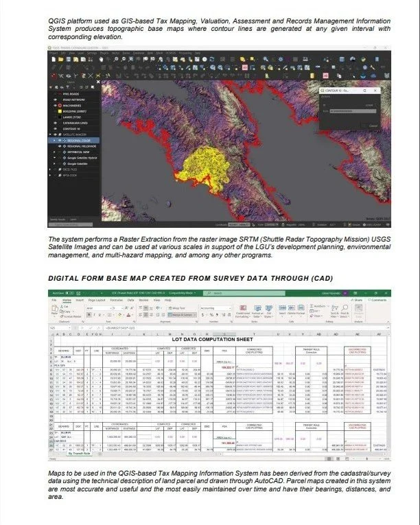Click BUILDING layer yellow symbol swatch

(60, 111)
